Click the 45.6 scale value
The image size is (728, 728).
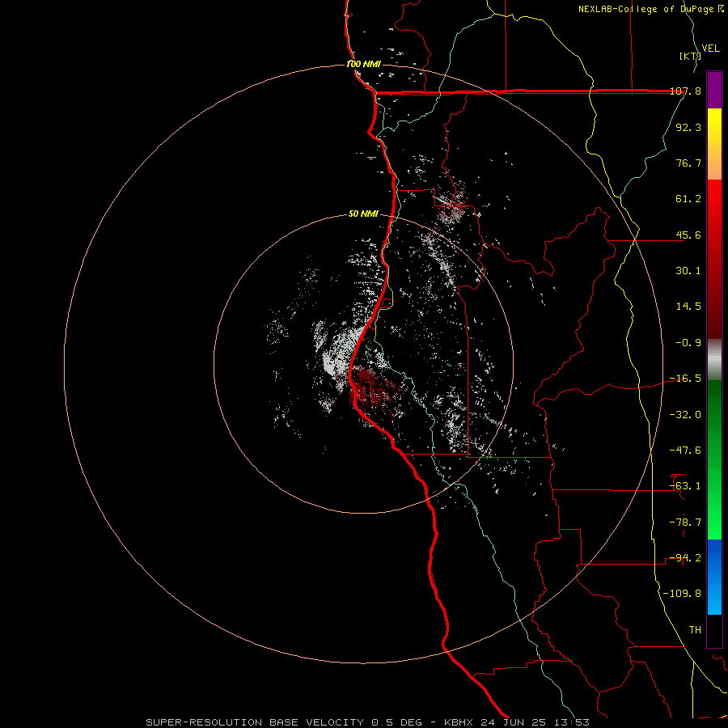[x=688, y=235]
